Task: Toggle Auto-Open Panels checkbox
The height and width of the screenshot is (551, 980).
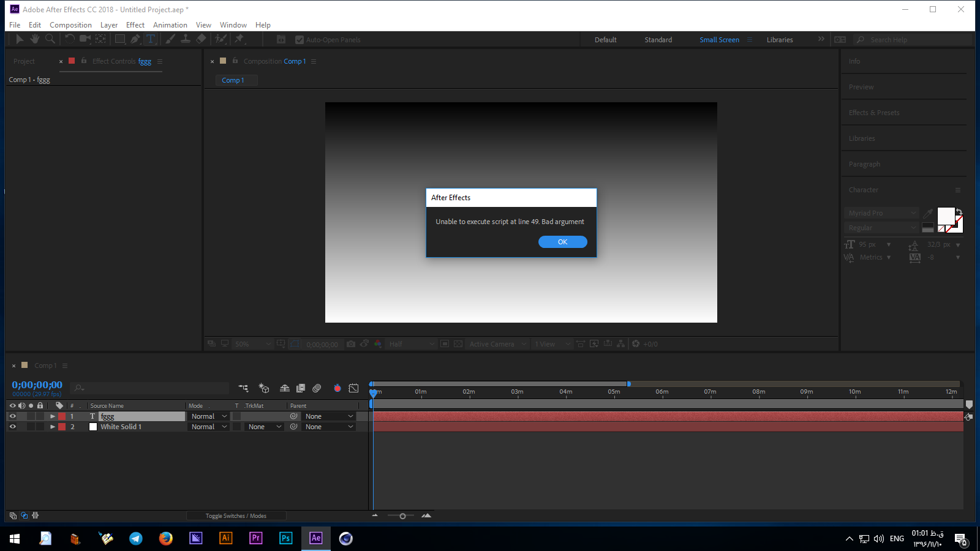Action: [x=300, y=40]
